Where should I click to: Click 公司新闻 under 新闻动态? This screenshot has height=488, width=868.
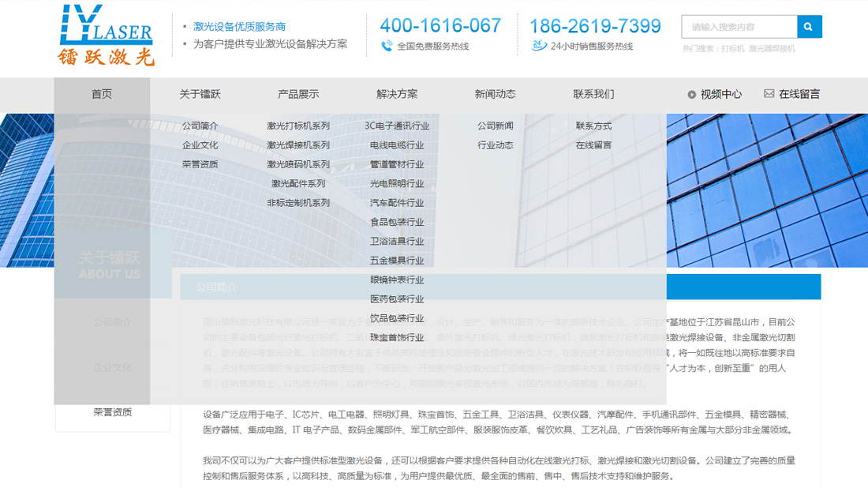coord(493,125)
